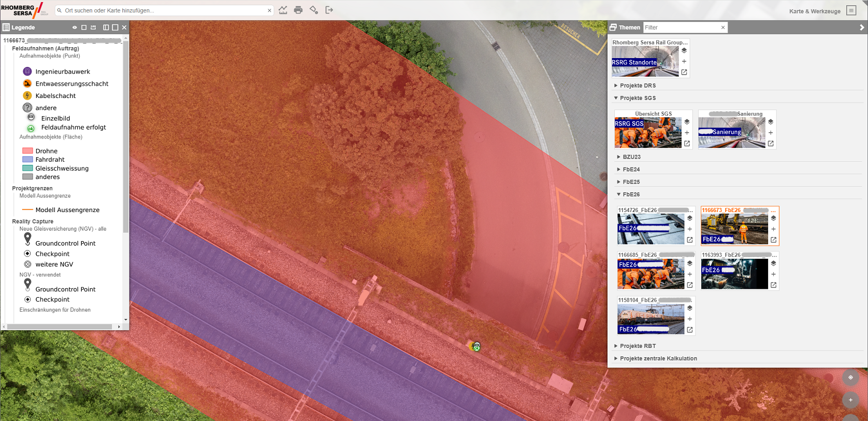Click the logout icon in top toolbar
Screen dimensions: 868x421
[329, 10]
